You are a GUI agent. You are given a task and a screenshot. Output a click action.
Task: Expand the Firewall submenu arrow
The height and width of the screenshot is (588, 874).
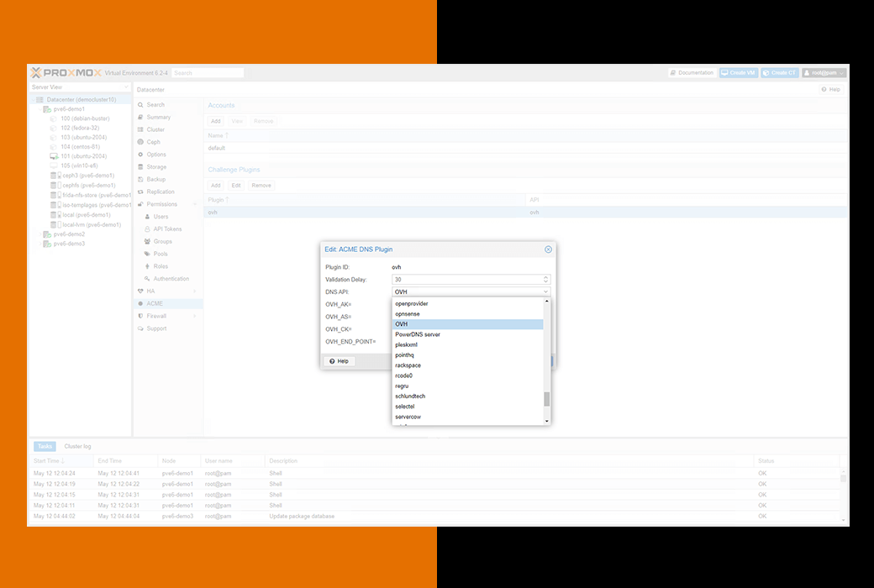(x=194, y=316)
